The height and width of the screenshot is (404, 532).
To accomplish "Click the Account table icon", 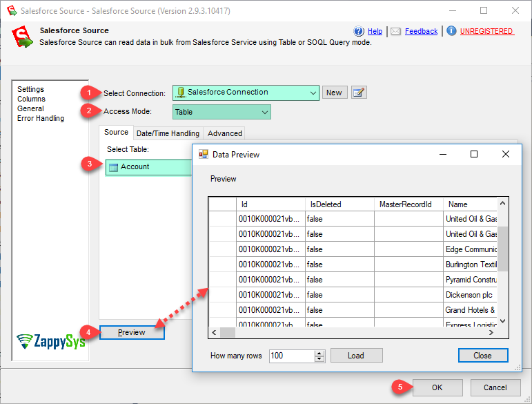I will [x=113, y=167].
